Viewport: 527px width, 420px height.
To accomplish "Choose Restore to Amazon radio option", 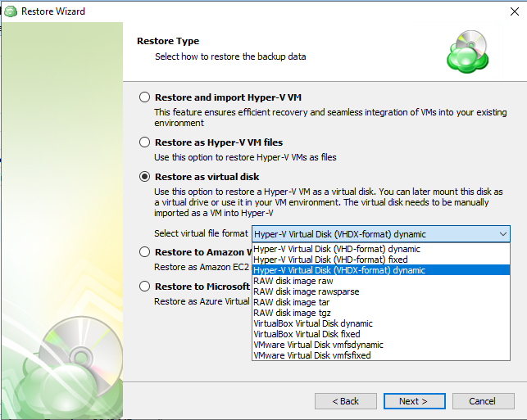I will (145, 252).
